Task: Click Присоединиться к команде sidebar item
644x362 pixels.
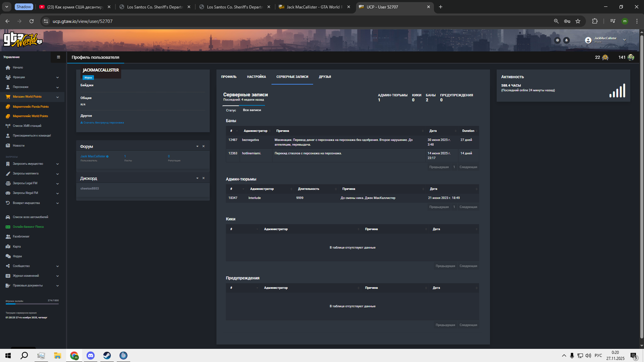Action: click(33, 136)
